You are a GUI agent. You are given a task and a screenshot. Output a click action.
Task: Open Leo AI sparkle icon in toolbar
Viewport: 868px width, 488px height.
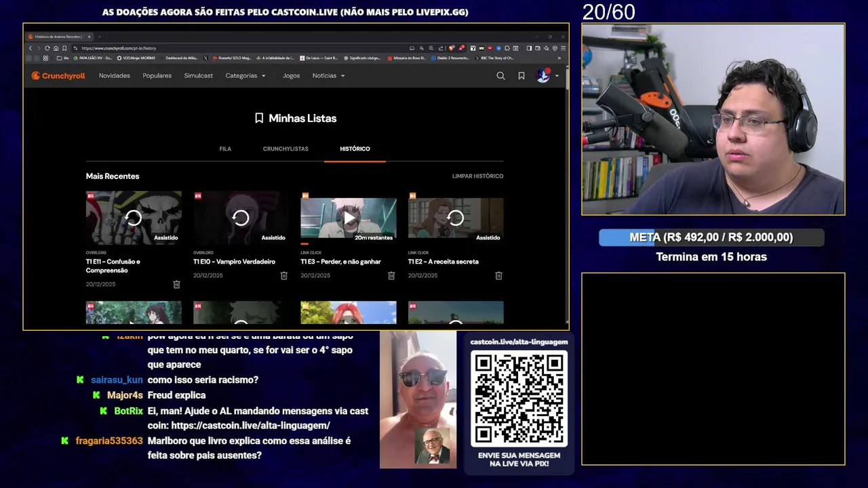point(546,48)
